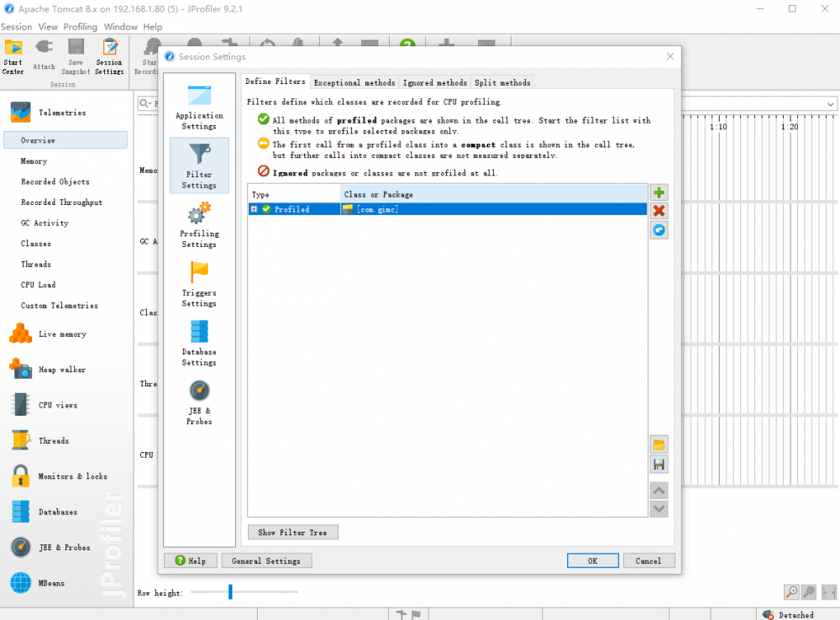
Task: Select Overview under Telemetries
Action: 66,140
